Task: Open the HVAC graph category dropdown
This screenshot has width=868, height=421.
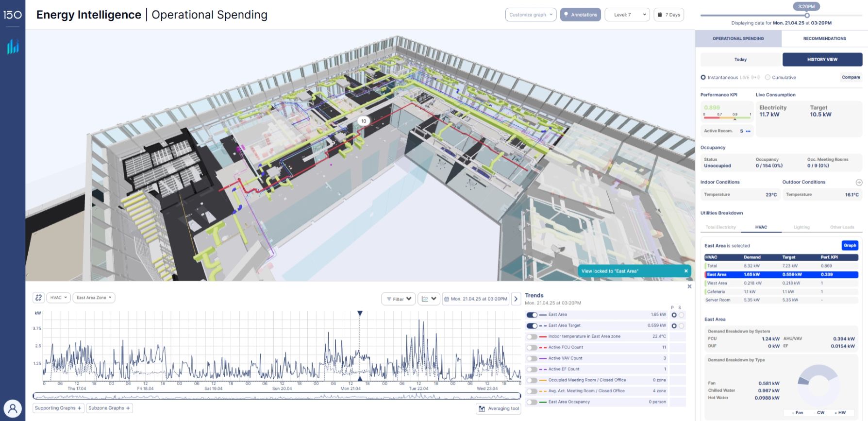Action: pos(58,298)
